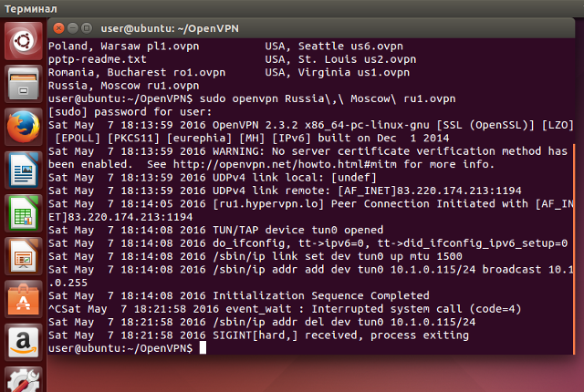The image size is (584, 392).
Task: Open the Amazon launcher icon
Action: pos(24,343)
